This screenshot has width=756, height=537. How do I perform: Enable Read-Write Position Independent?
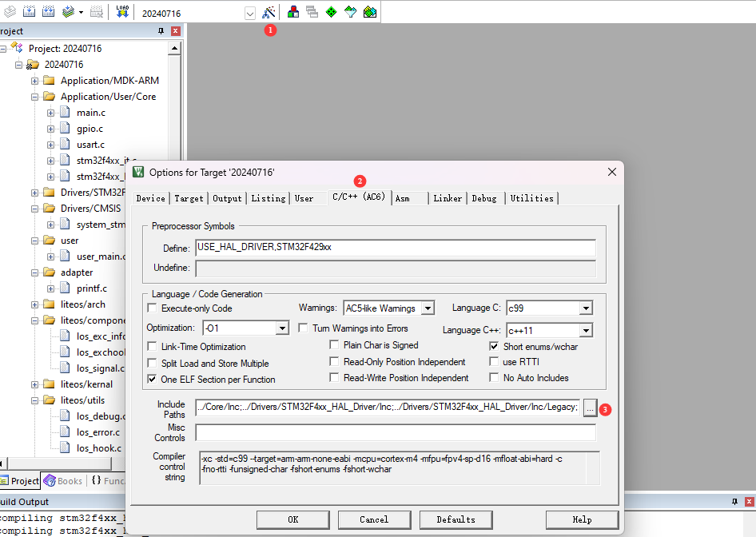[x=334, y=377]
